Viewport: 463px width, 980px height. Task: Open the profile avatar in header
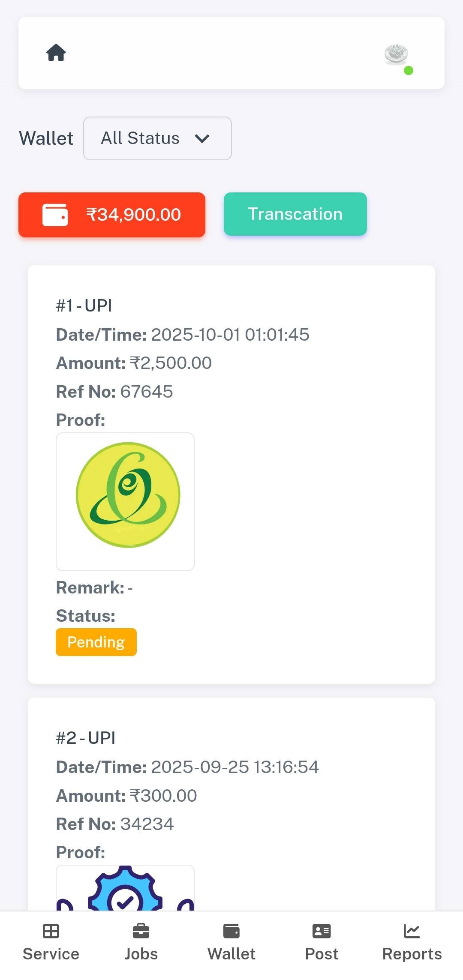click(396, 54)
